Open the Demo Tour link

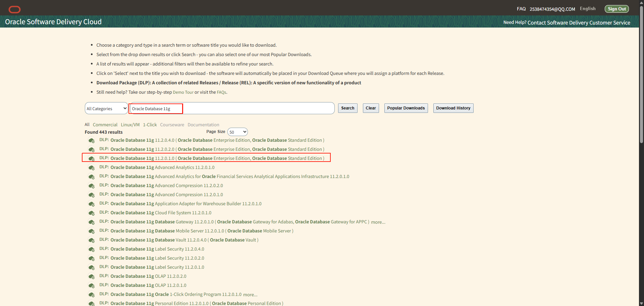[183, 92]
